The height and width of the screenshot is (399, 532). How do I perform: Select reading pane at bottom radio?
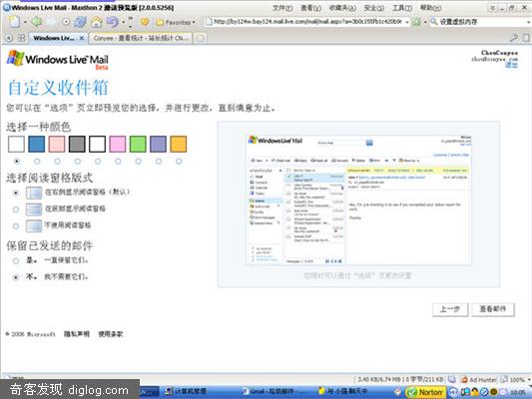coord(16,209)
